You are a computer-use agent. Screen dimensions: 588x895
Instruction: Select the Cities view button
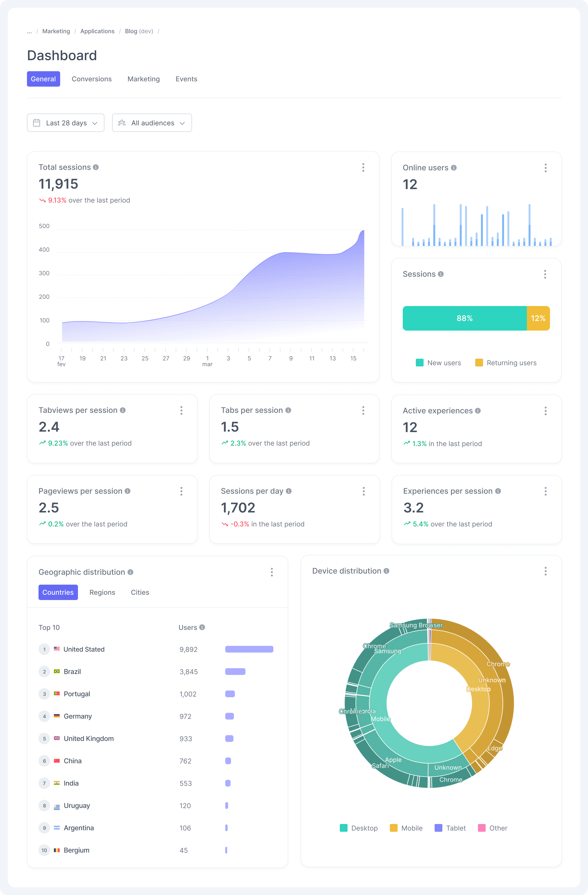pos(140,592)
